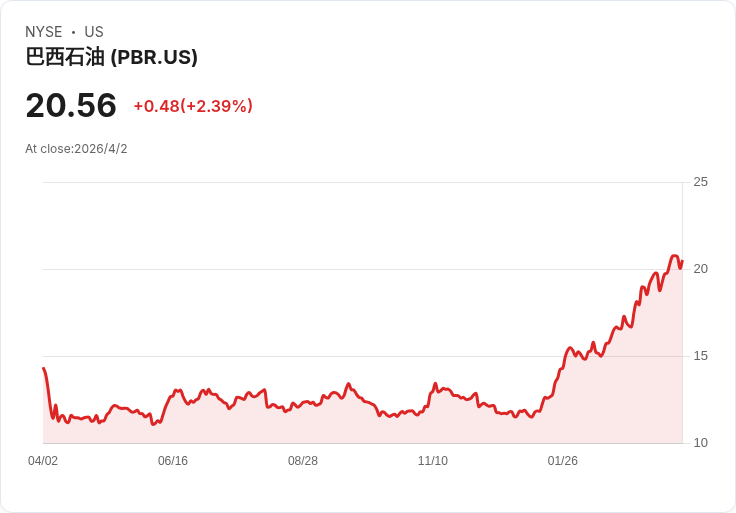Click the price change +0.48(+2.39%)
This screenshot has height=513, width=736.
[x=193, y=106]
